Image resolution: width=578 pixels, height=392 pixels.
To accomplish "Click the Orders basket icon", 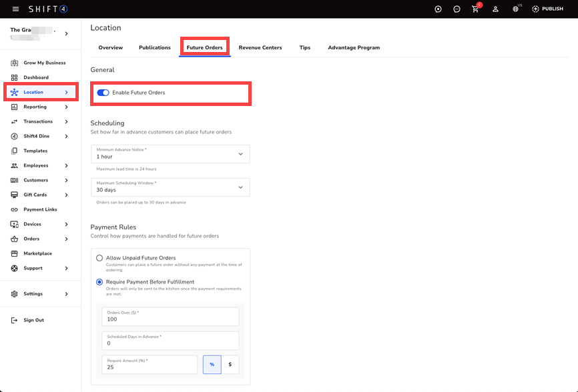I will pos(15,239).
